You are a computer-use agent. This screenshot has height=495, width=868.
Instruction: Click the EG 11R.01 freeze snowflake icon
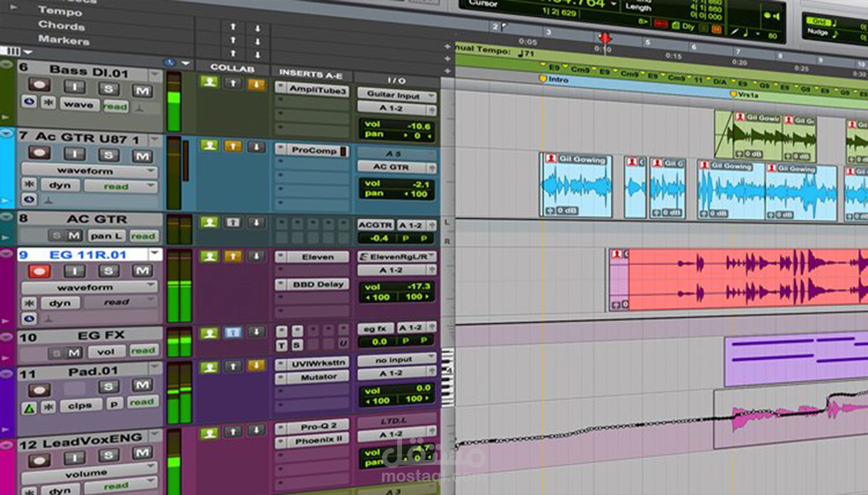[29, 303]
